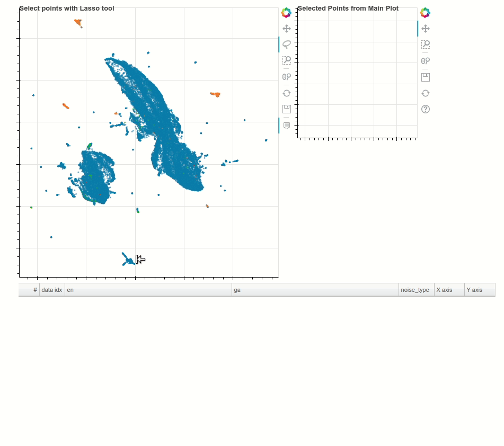Choose Box Zoom in Selected Points toolbar
Viewport: 504px width, 446px height.
click(425, 44)
